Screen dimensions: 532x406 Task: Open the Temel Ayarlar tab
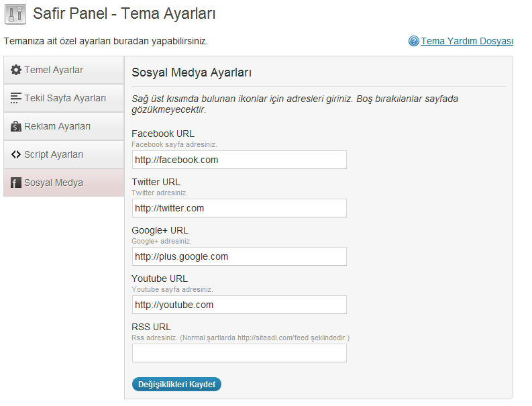pyautogui.click(x=64, y=70)
